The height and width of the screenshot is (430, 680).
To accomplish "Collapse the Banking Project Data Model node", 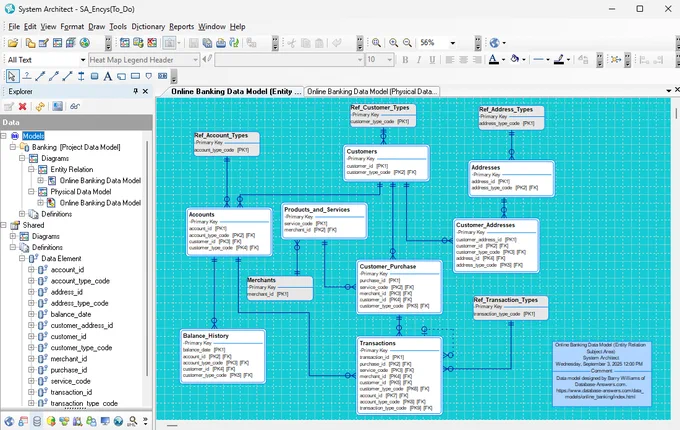I will coord(13,147).
